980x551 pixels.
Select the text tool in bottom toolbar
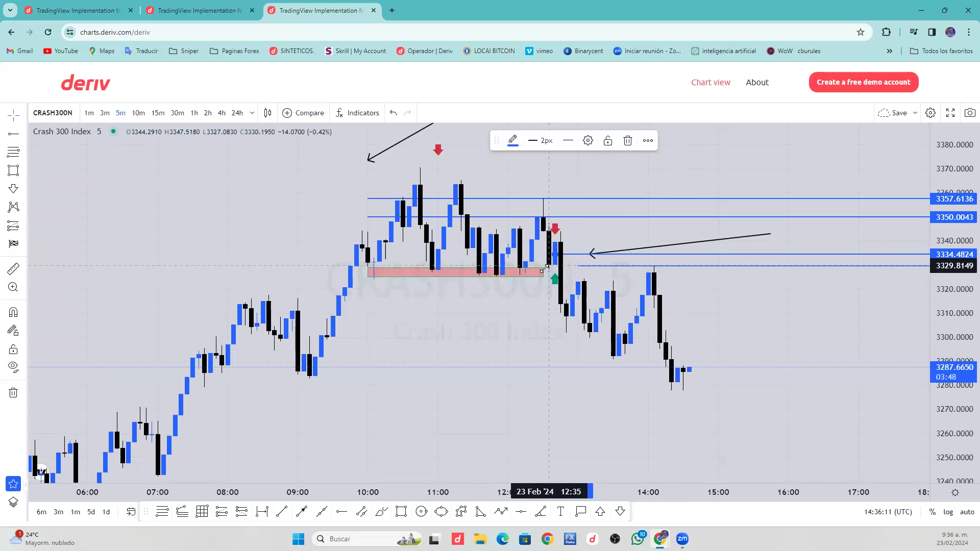coord(560,512)
